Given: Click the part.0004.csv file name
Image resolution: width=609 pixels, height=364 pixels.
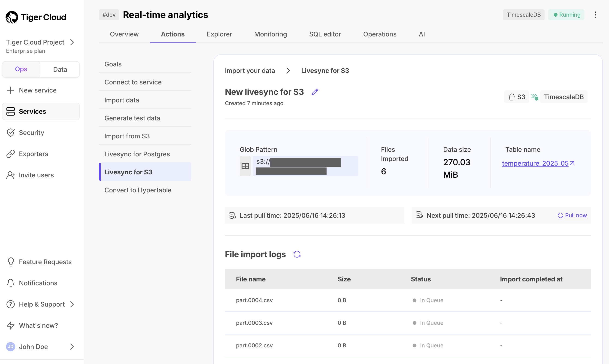Looking at the screenshot, I should click(254, 300).
